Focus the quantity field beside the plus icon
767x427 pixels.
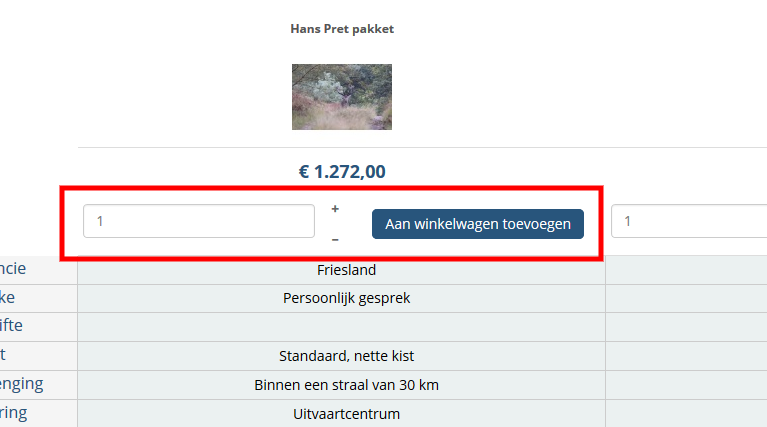[x=199, y=221]
